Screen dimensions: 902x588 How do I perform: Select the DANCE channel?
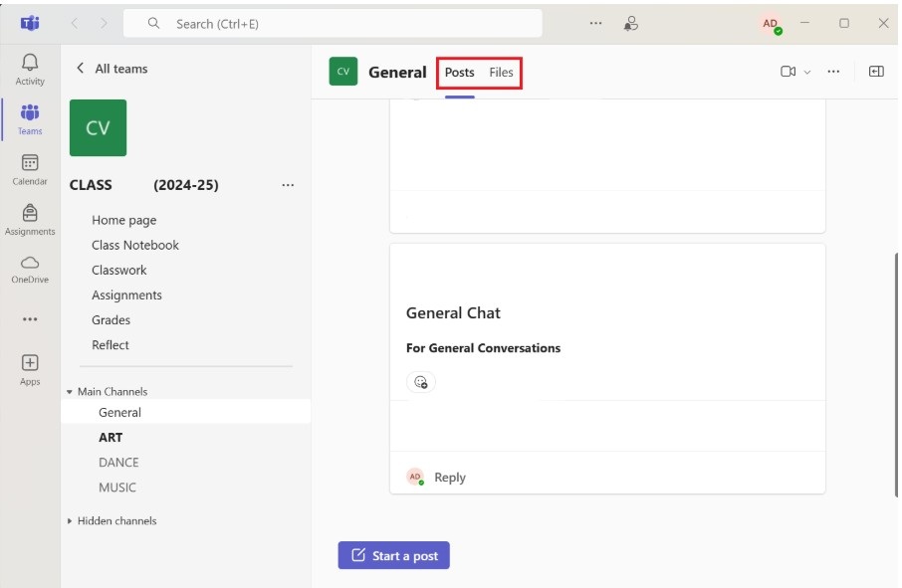click(118, 462)
